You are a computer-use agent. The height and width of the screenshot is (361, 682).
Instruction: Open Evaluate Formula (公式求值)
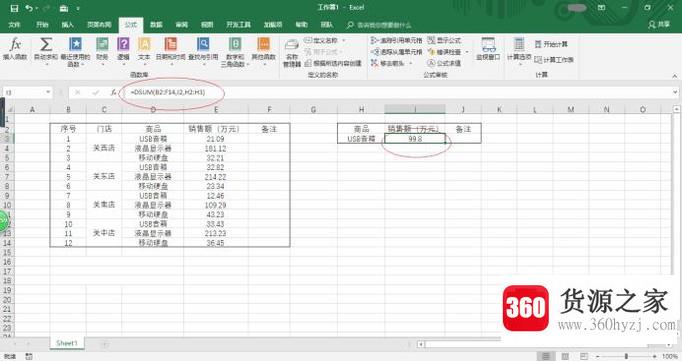click(x=444, y=63)
